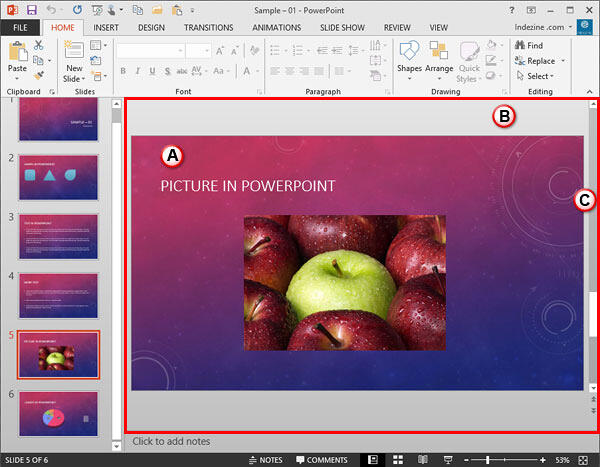Click 'Click to add notes' area
Image resolution: width=600 pixels, height=467 pixels.
pyautogui.click(x=171, y=441)
